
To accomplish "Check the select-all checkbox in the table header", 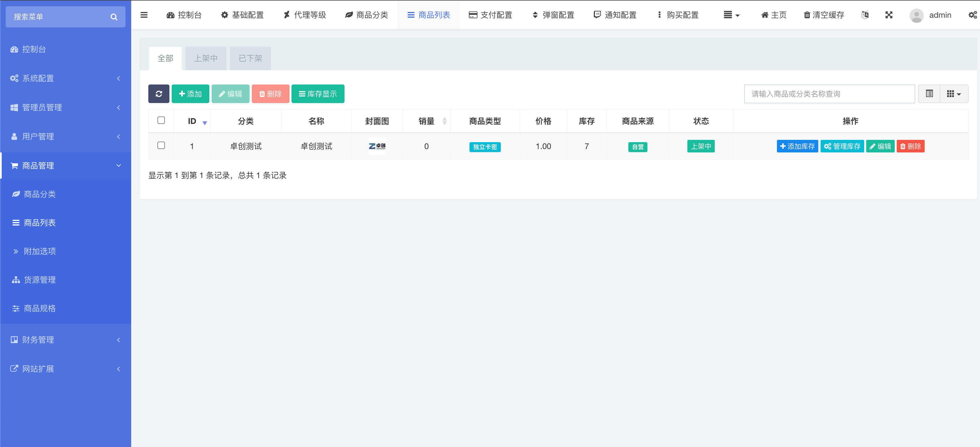I will pos(161,120).
